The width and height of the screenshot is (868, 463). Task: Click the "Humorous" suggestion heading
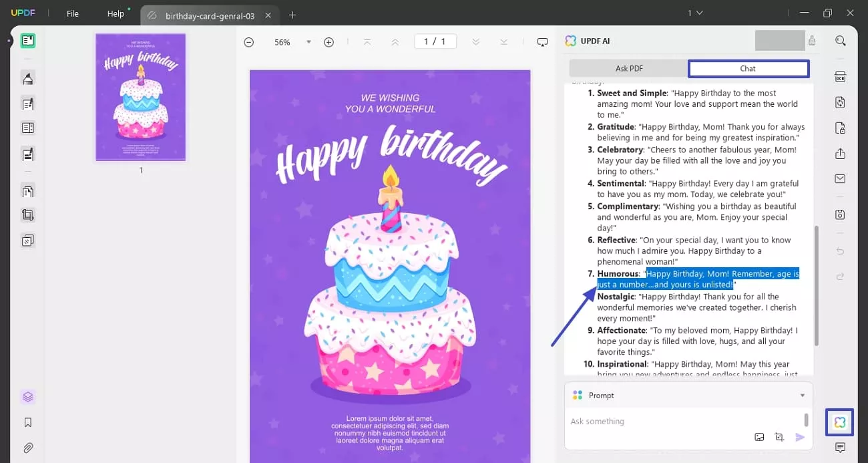tap(618, 273)
